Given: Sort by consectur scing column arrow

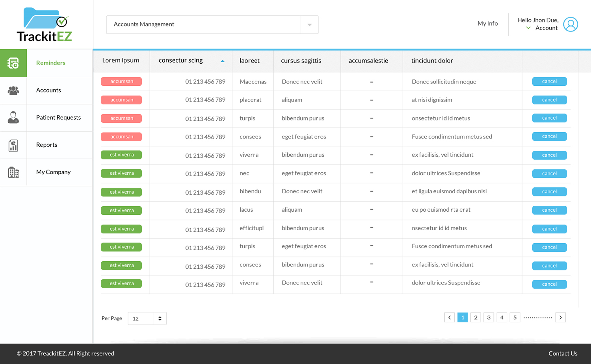Looking at the screenshot, I should 223,61.
